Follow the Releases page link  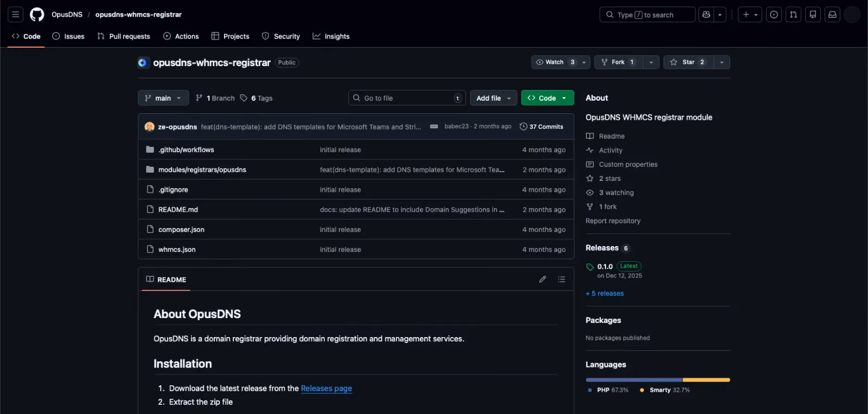click(x=327, y=389)
